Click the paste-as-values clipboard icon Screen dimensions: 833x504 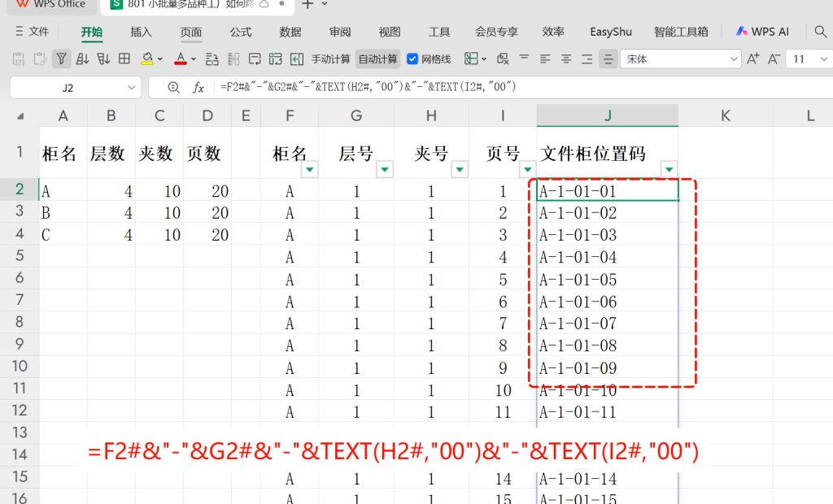coord(19,59)
